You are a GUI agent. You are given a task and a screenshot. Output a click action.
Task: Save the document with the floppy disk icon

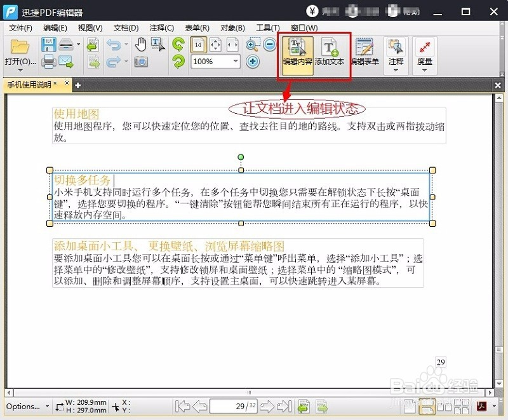[x=49, y=44]
